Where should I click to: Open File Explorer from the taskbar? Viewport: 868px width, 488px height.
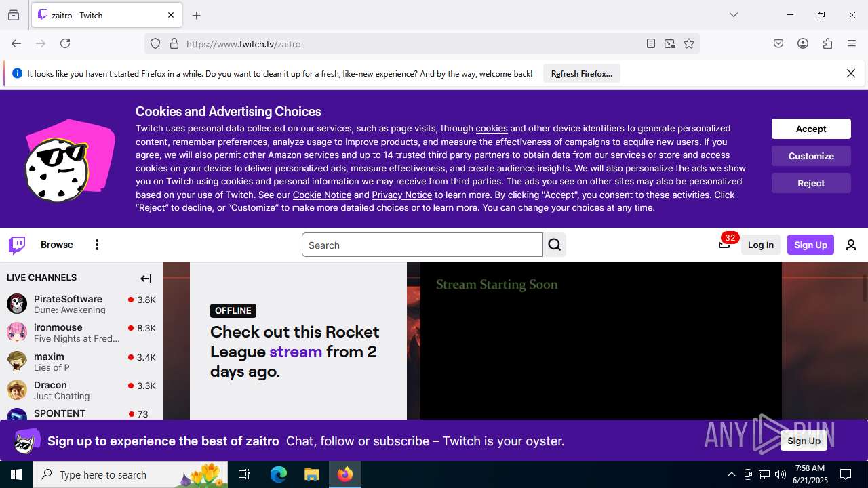(311, 474)
